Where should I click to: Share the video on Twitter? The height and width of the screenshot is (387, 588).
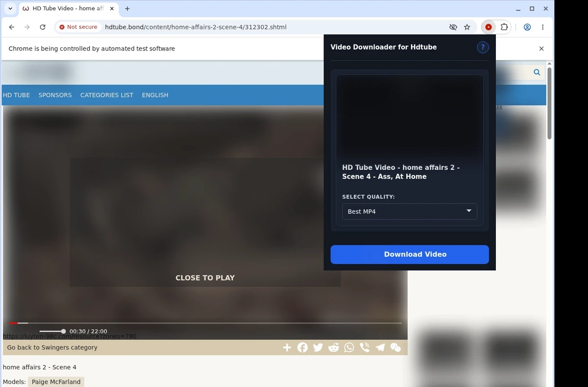[318, 347]
